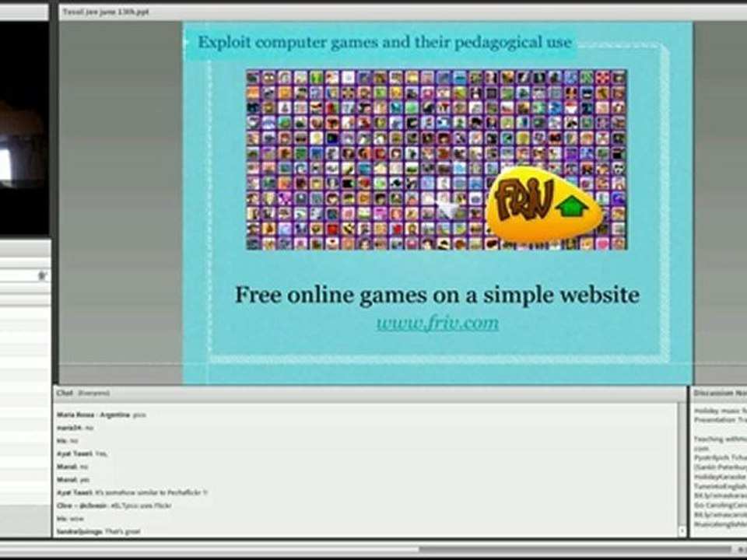Select Ayat Tawel's 'Yes,' chat message

82,453
